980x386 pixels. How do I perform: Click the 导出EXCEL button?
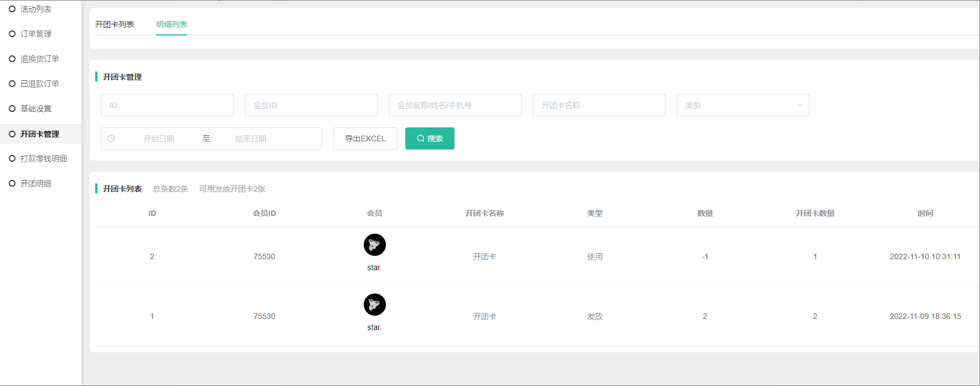(x=365, y=138)
